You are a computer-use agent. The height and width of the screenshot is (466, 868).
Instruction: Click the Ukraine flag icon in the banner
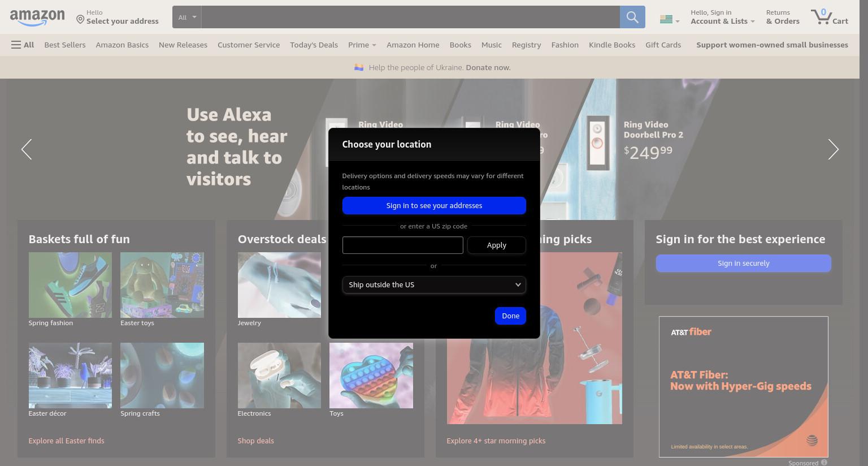point(359,67)
